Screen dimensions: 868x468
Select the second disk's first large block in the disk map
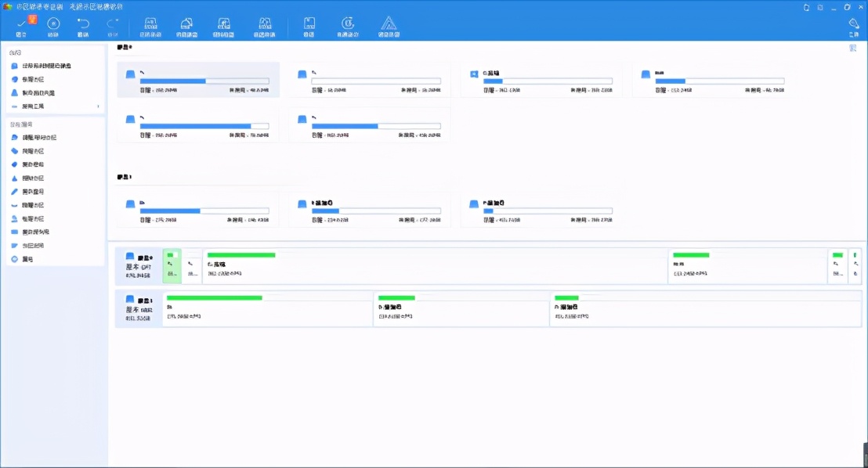[268, 308]
